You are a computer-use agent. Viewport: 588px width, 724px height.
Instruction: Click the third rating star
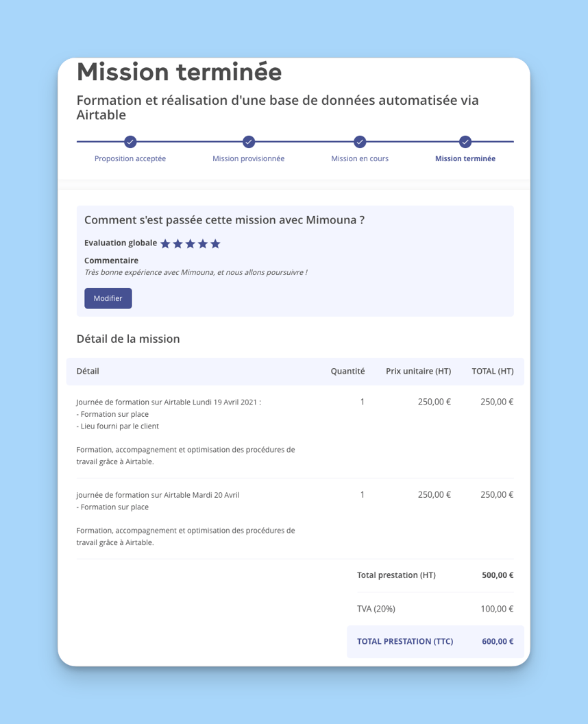click(x=191, y=243)
